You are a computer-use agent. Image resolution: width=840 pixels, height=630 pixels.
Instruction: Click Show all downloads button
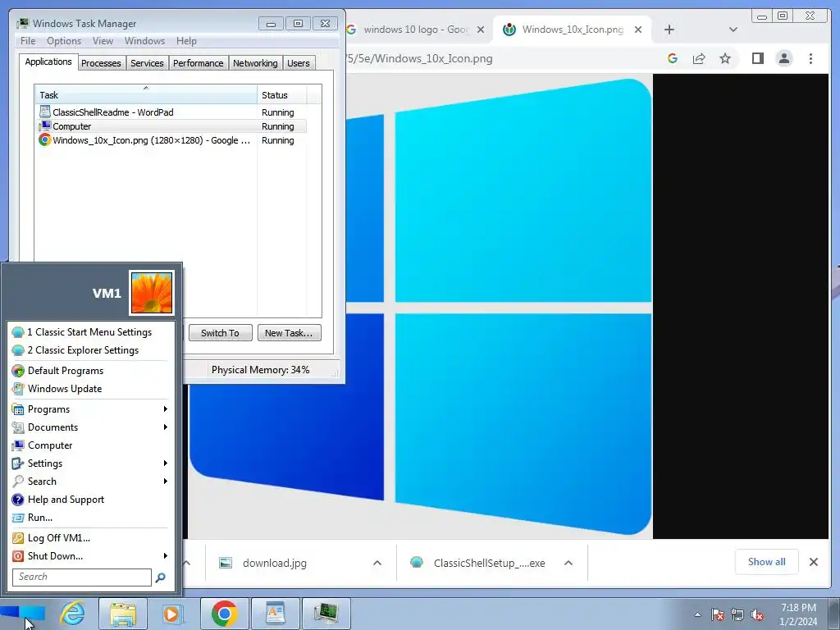tap(767, 562)
